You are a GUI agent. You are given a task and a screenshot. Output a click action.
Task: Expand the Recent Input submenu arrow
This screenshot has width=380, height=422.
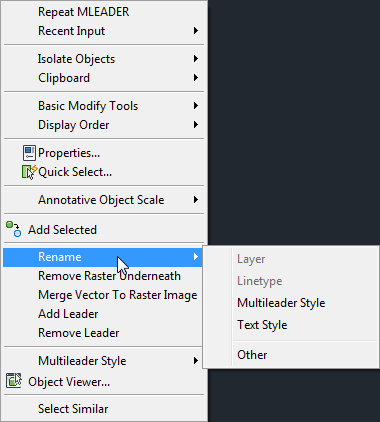pos(196,31)
